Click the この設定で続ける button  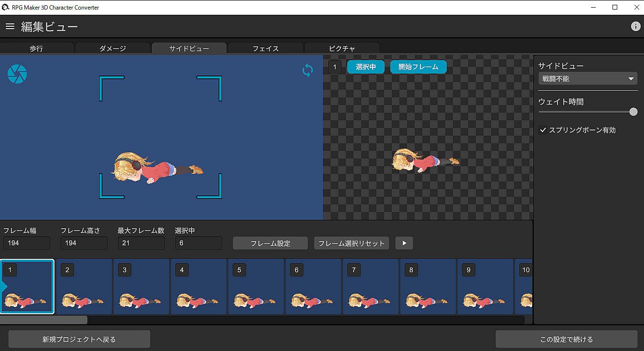click(566, 339)
